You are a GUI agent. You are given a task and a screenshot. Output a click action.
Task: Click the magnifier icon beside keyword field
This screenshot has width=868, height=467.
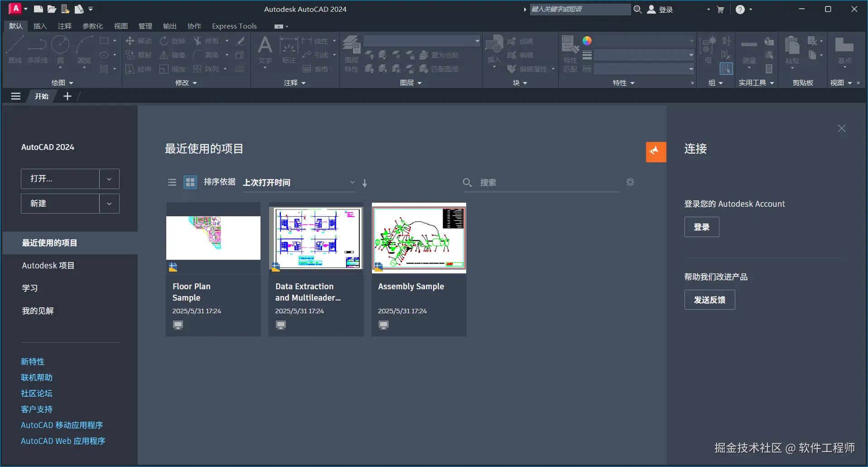pyautogui.click(x=637, y=9)
